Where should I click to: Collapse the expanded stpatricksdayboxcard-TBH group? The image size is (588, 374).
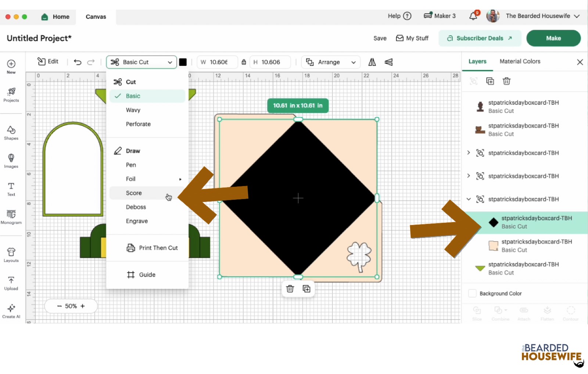[469, 199]
